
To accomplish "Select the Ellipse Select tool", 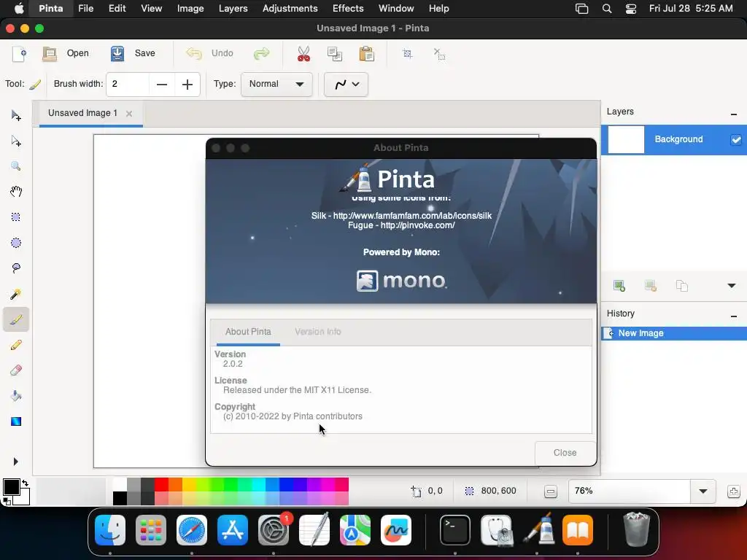I will point(16,243).
